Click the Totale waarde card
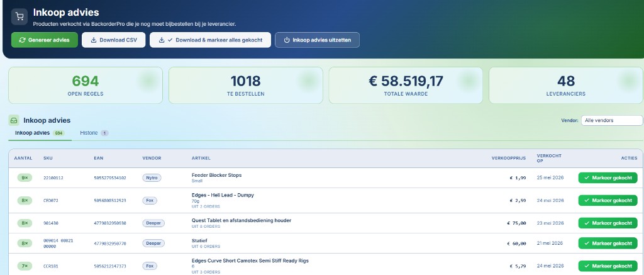The height and width of the screenshot is (275, 644). (406, 85)
